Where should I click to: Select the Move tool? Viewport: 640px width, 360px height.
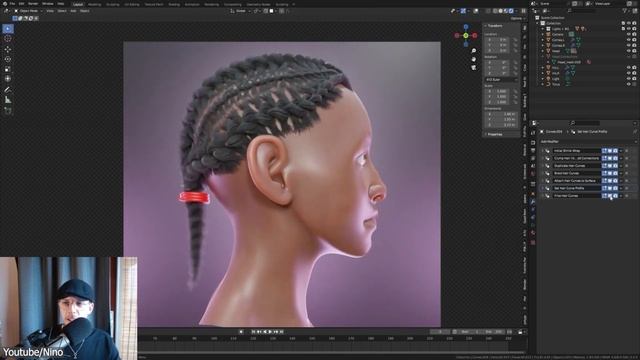click(8, 49)
